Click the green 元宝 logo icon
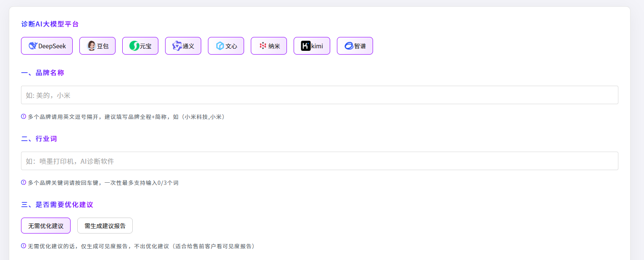The height and width of the screenshot is (260, 644). point(134,46)
